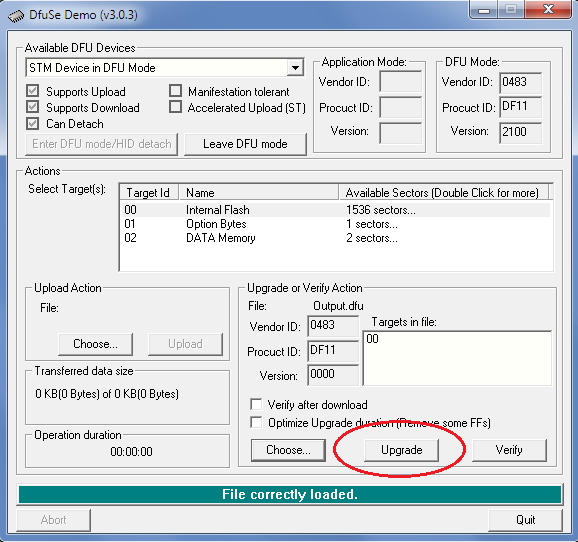The height and width of the screenshot is (542, 578).
Task: Enable Optimize Upgrade duration checkbox
Action: (x=256, y=422)
